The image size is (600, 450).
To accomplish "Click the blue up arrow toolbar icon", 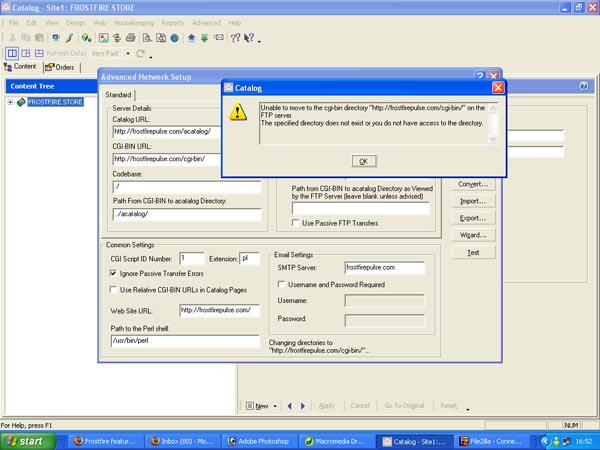I will [x=191, y=38].
